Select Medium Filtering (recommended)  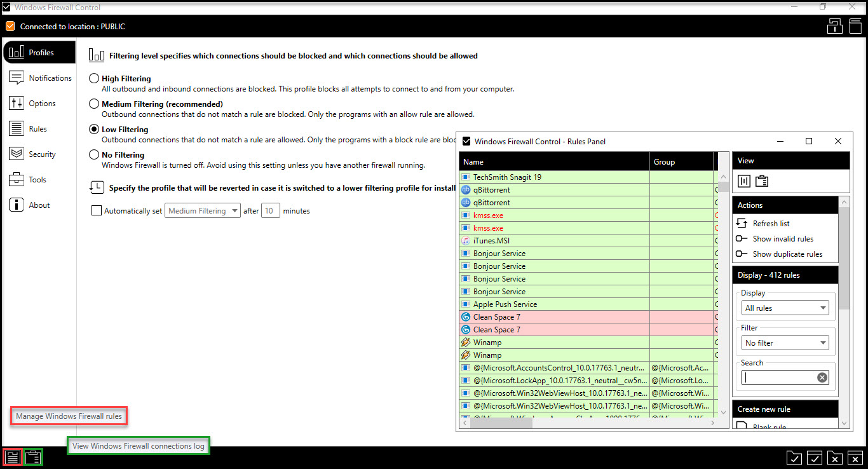coord(94,104)
